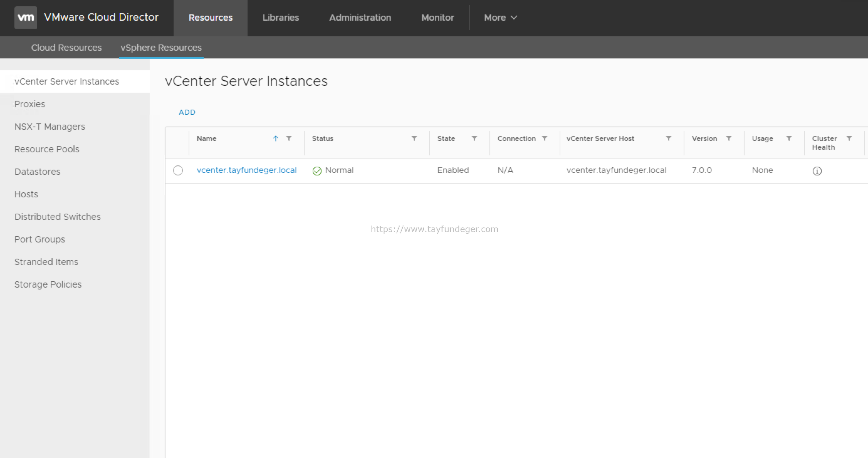Click vcenter.tayfundeger.local host cell text

pos(616,170)
